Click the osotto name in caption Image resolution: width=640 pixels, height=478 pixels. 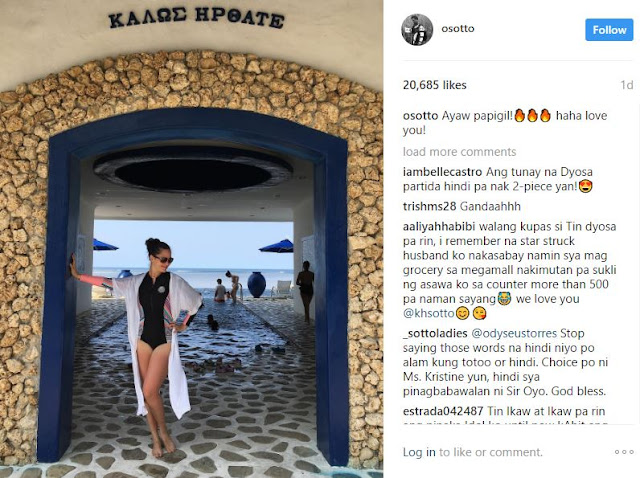420,116
